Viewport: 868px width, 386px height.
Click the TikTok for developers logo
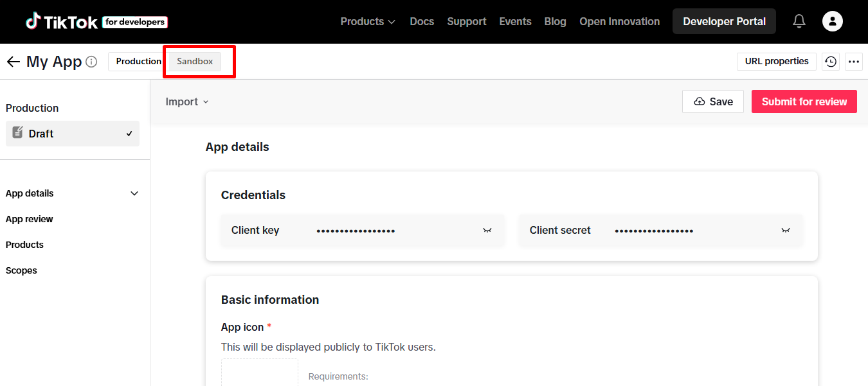(96, 21)
